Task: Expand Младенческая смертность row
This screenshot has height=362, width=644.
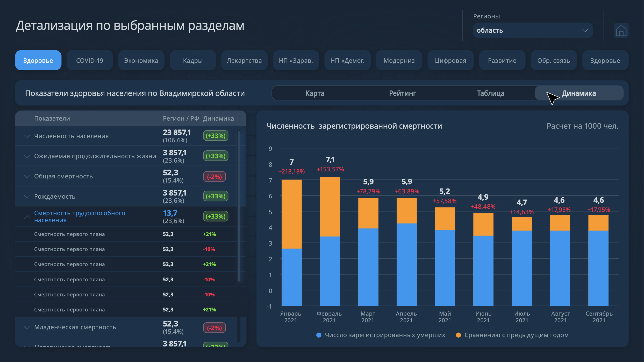Action: (x=27, y=328)
